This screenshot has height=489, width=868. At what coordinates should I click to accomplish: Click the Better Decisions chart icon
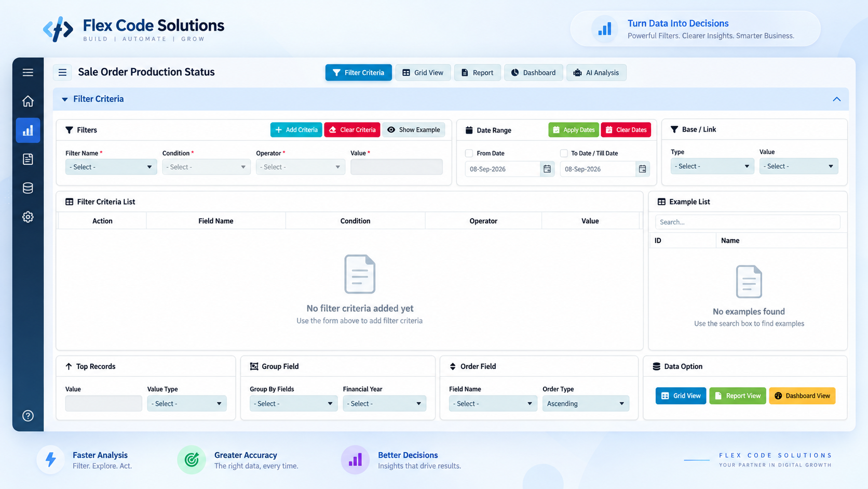coord(355,460)
